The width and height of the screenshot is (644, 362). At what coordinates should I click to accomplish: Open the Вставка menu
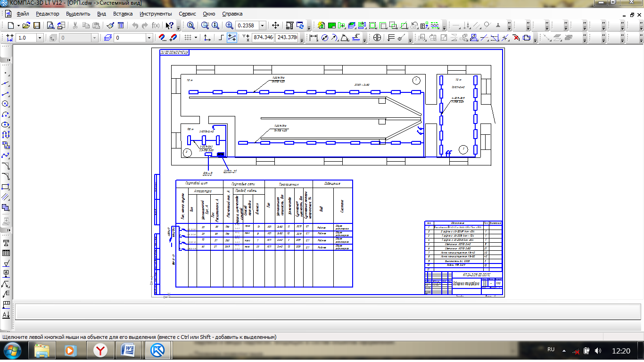click(123, 14)
